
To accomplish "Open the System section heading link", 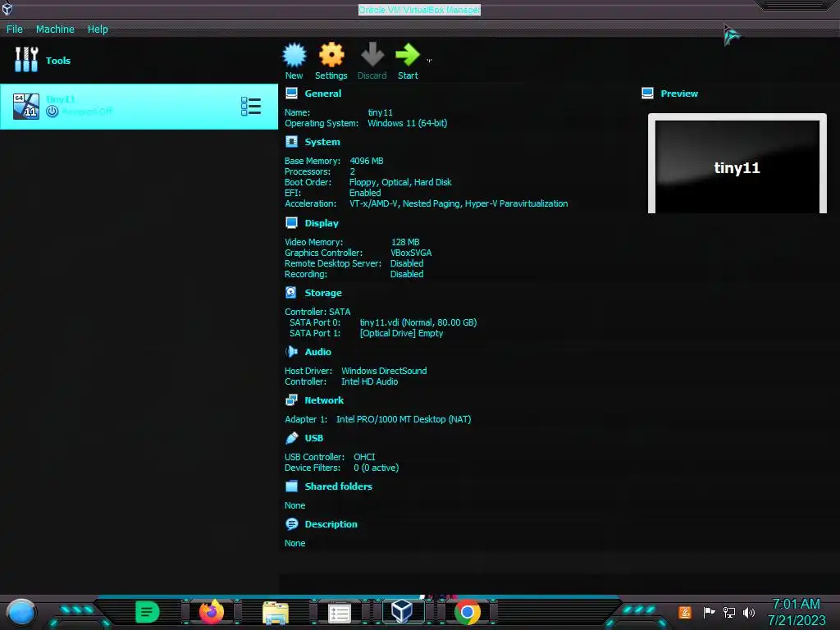I will (322, 142).
